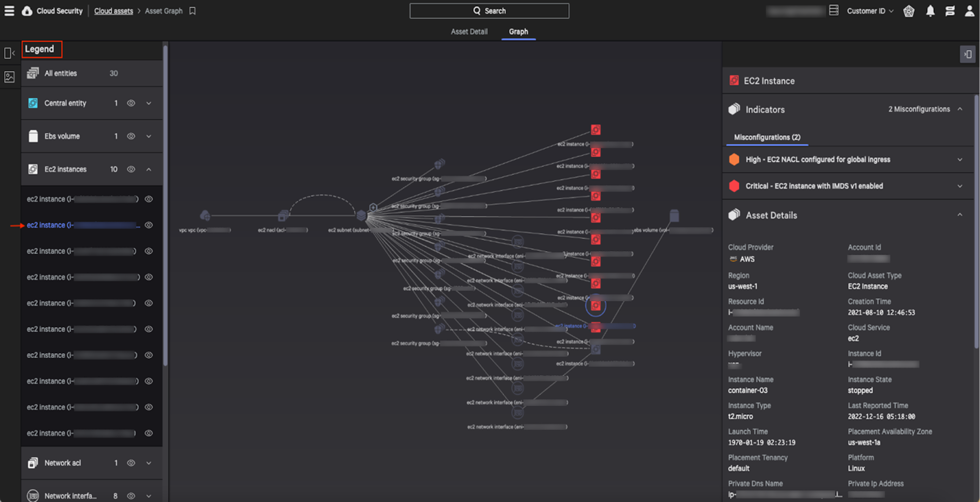Expand the Network acl group
Screen dimensions: 980x502
(149, 462)
